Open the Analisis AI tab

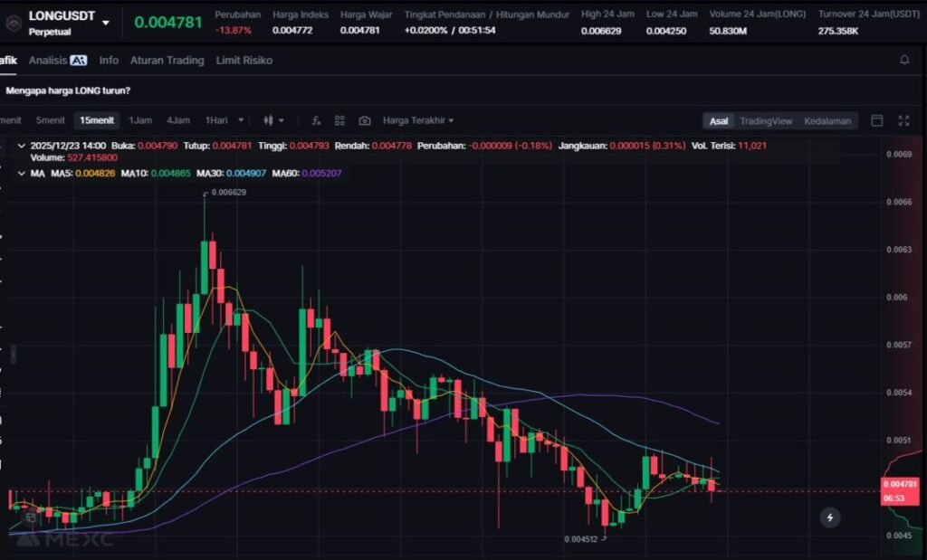(57, 61)
